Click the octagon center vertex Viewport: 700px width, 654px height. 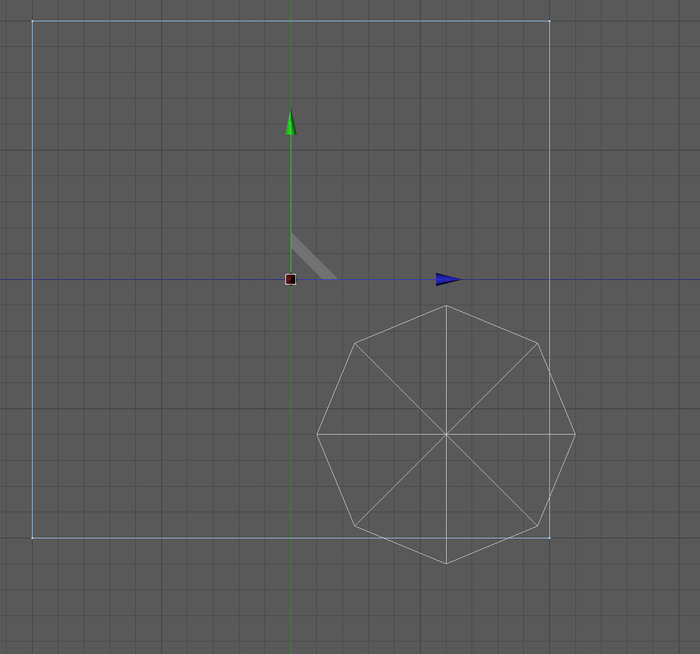click(446, 434)
